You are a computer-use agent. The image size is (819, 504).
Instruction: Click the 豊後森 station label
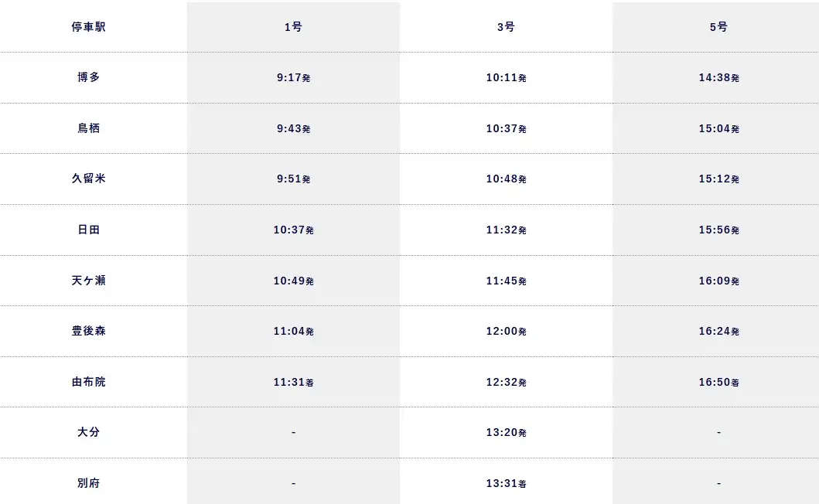[x=88, y=331]
